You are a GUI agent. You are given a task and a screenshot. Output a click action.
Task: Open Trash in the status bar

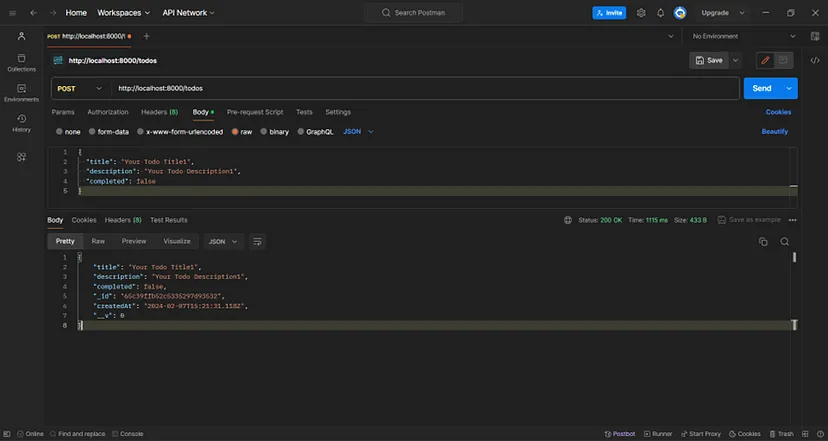782,434
